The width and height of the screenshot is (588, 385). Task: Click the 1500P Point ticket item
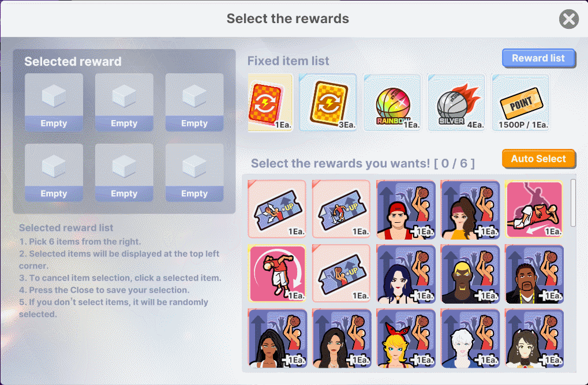(521, 102)
